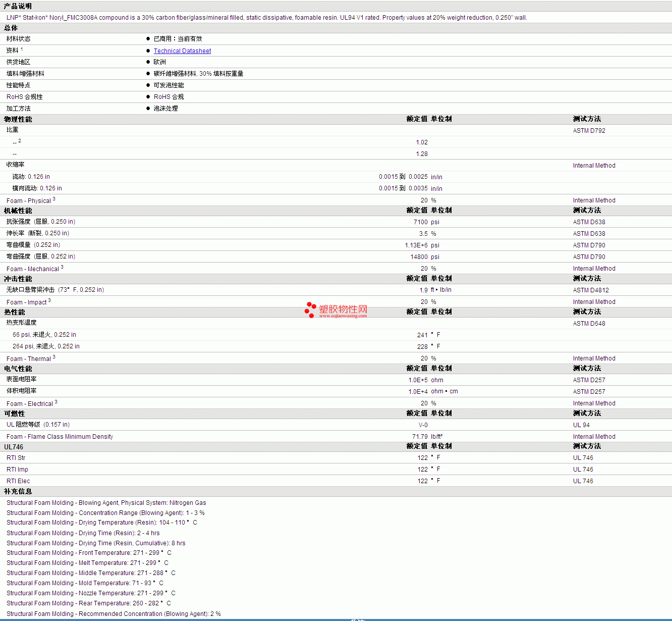Click the '264 psi, 未退火, 0.252 in' row
Image resolution: width=672 pixels, height=621 pixels.
[x=46, y=346]
